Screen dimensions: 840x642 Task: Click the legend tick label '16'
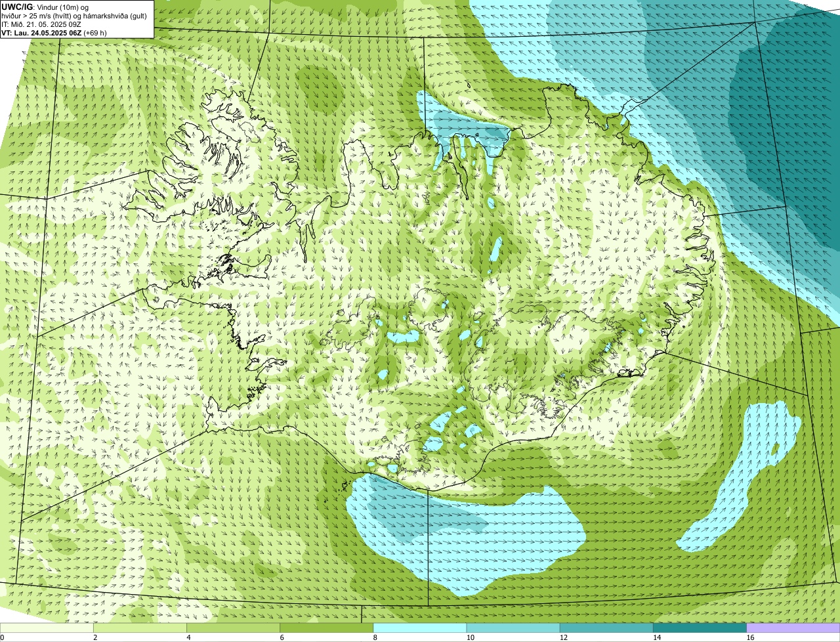tap(749, 637)
